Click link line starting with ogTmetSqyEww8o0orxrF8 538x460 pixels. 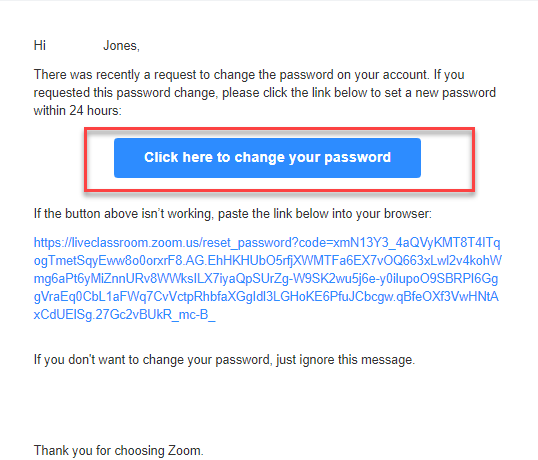268,260
